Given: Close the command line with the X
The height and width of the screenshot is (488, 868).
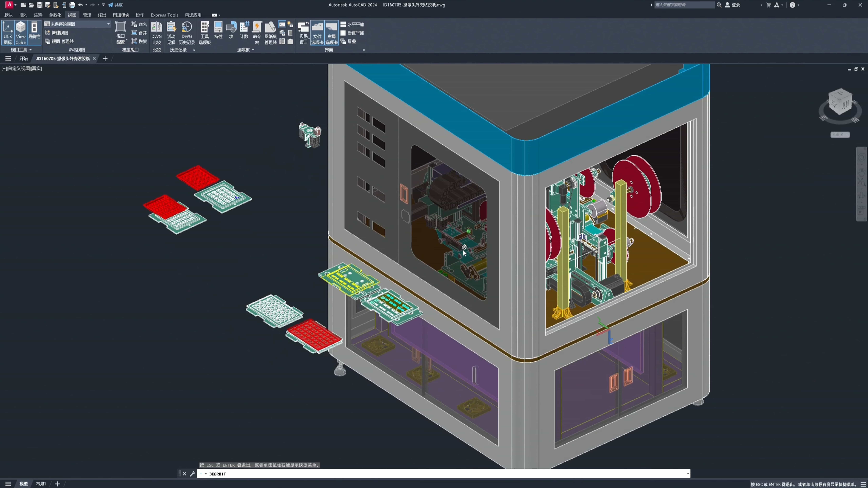Looking at the screenshot, I should point(184,474).
